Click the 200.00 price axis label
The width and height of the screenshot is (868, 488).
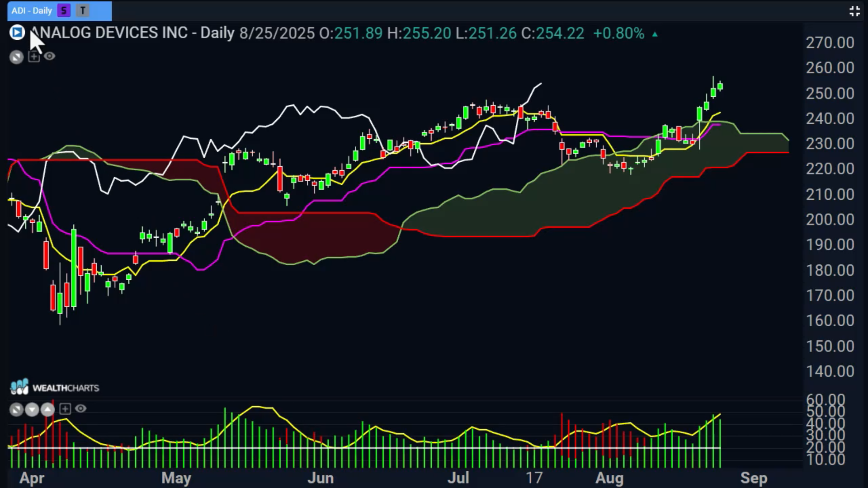click(830, 220)
